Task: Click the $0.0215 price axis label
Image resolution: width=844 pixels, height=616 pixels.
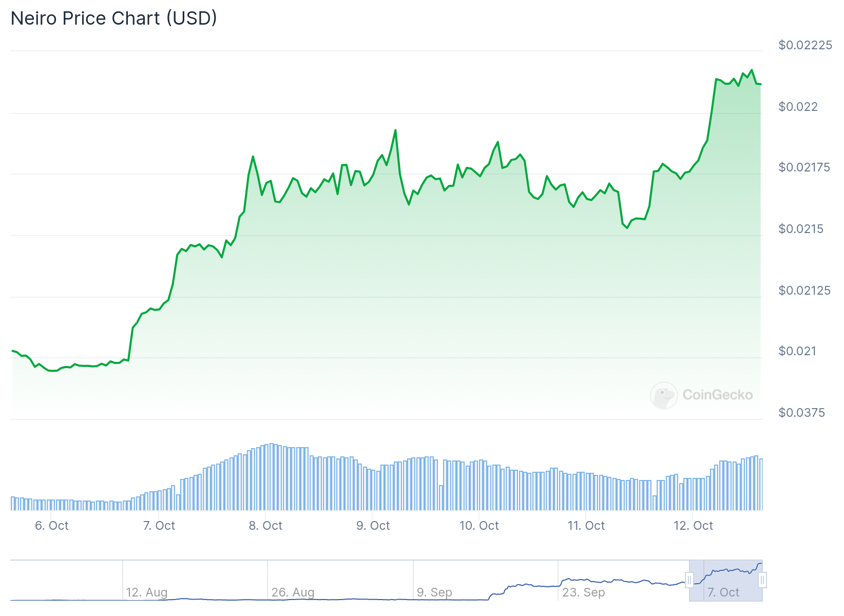Action: (x=801, y=229)
